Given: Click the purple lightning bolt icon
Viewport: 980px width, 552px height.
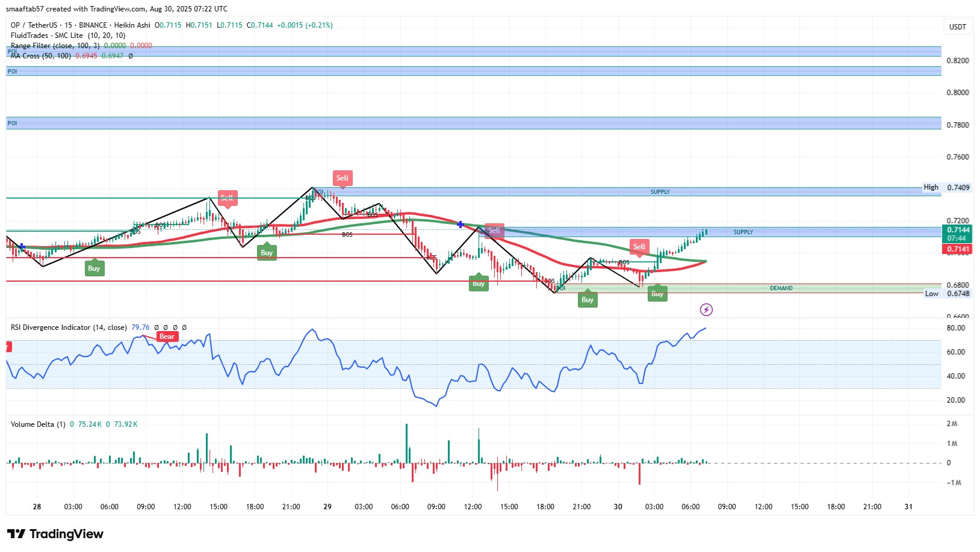Looking at the screenshot, I should 706,309.
